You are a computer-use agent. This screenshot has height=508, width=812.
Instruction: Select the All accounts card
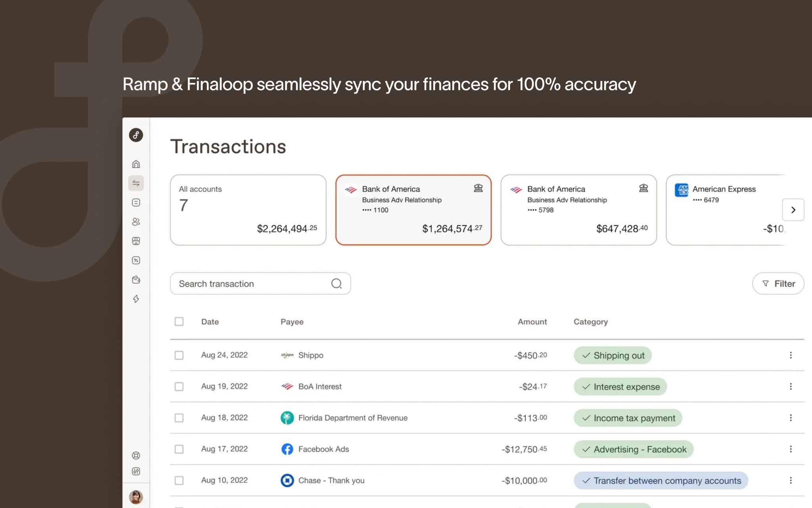(x=248, y=210)
